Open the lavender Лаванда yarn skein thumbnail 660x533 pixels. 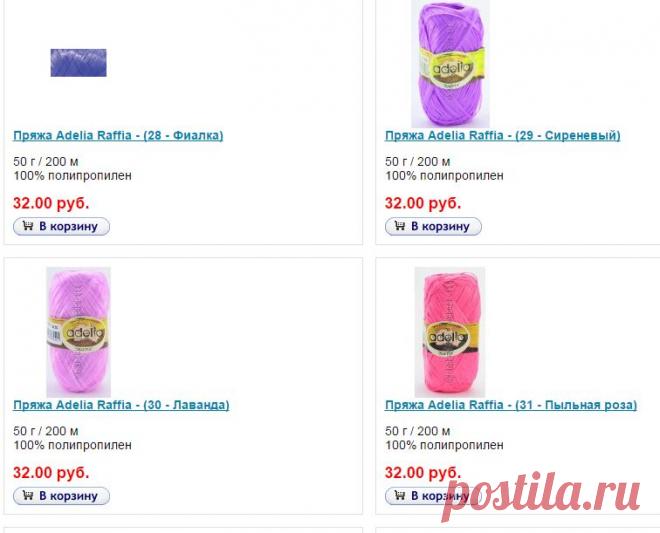tap(79, 332)
